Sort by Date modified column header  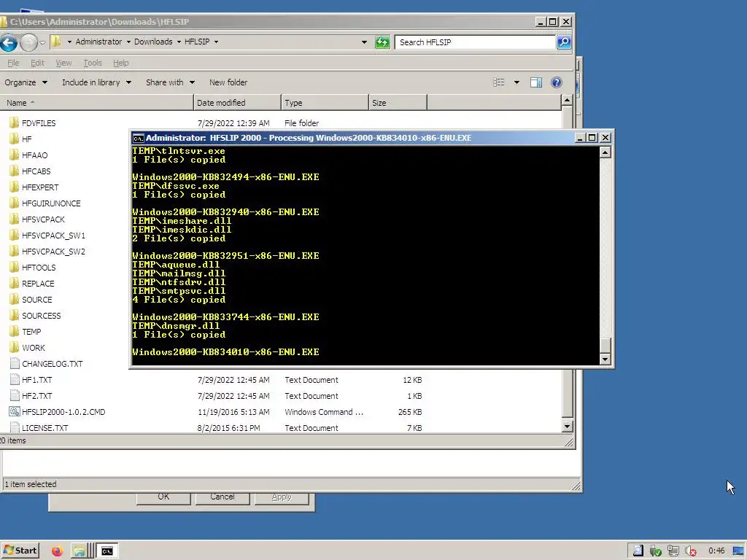point(237,103)
